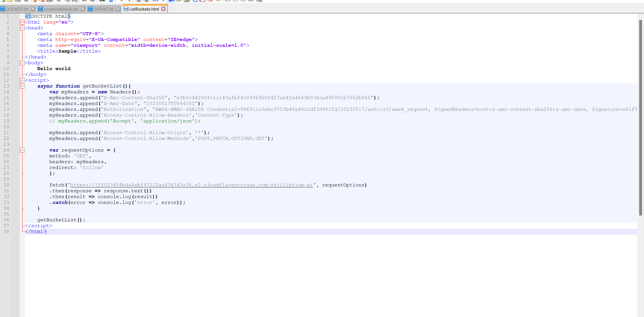This screenshot has width=644, height=317.
Task: Switch to the DOCKER.txt tab
Action: point(17,9)
